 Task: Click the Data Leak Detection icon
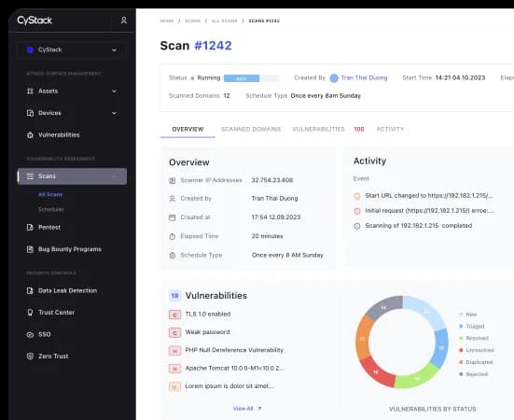[30, 290]
